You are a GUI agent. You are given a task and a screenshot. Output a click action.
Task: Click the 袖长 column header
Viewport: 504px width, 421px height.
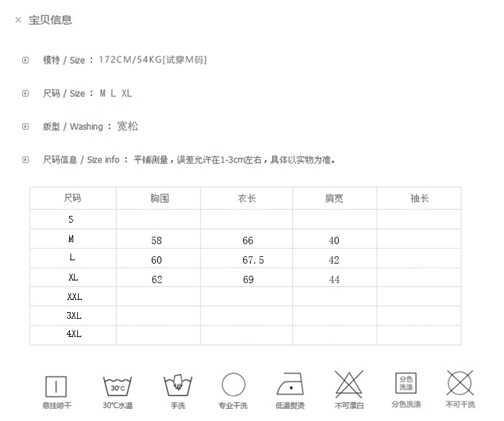pos(420,198)
